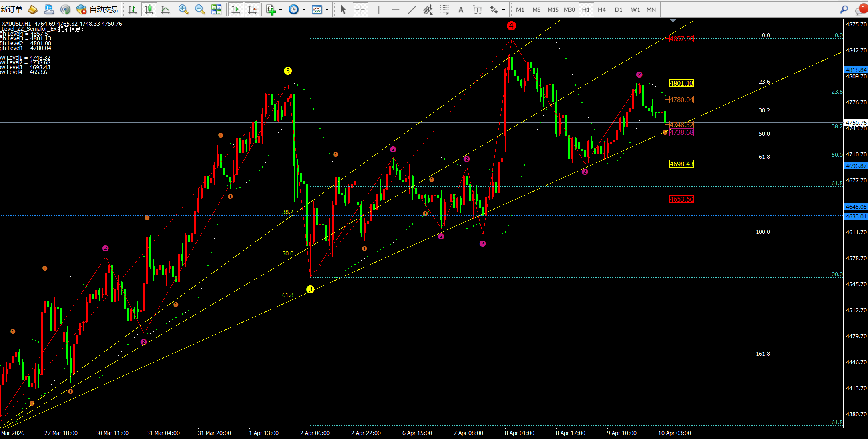Image resolution: width=868 pixels, height=439 pixels.
Task: Expand the Templates dropdown arrow
Action: (327, 10)
